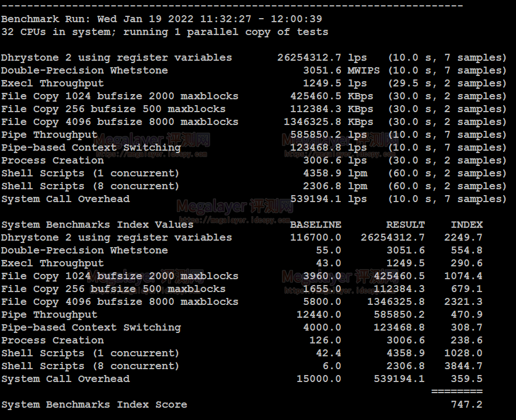Click Shell Scripts (8 concurrent) '(60.0 s, 2 samples)'
The width and height of the screenshot is (516, 420).
tap(447, 186)
